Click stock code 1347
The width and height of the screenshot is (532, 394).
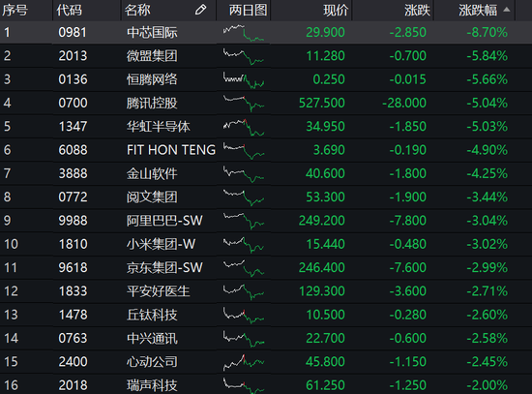(73, 127)
